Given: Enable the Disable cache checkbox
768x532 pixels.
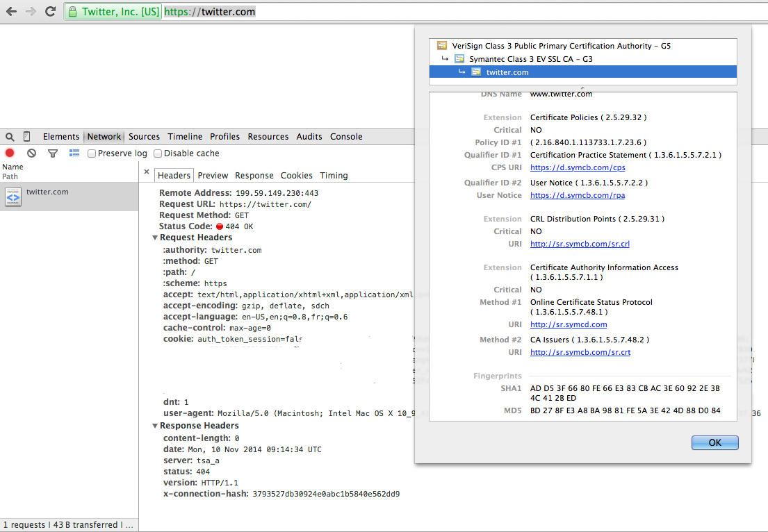Looking at the screenshot, I should tap(158, 153).
